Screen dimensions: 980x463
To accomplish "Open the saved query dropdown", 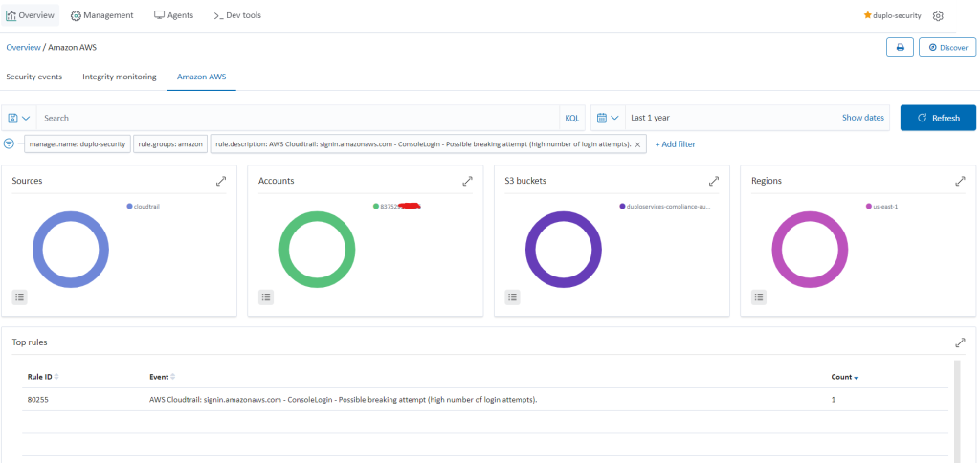I will click(x=19, y=118).
